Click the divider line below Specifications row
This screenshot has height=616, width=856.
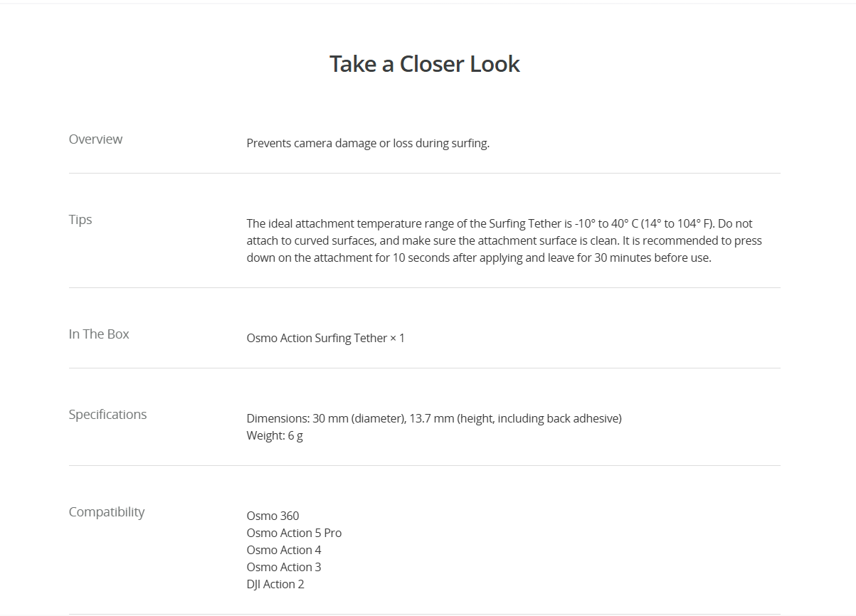click(x=424, y=465)
